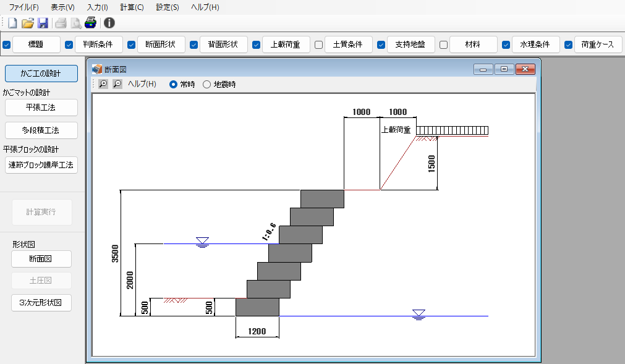The image size is (625, 364).
Task: Open ヘルプ(H) in the 断面図 window
Action: tap(142, 84)
